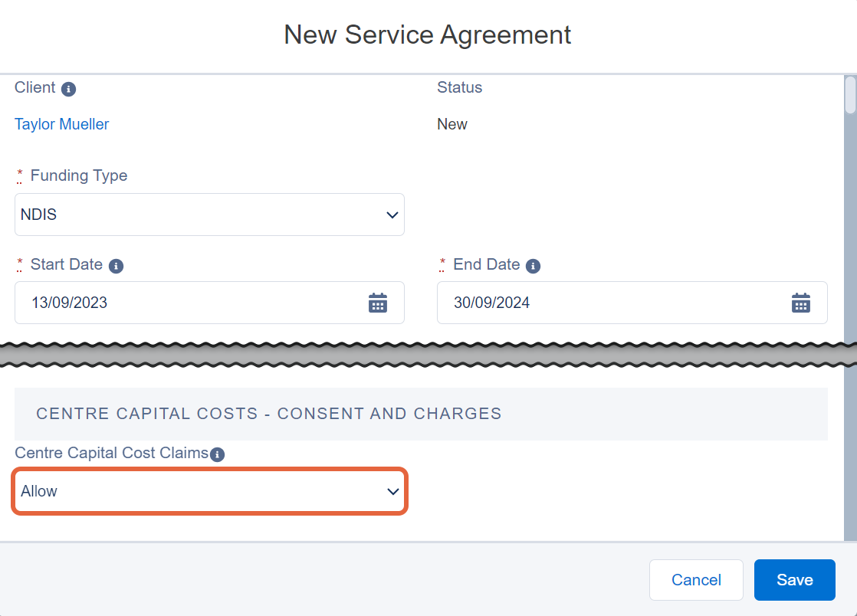Click info icon beside Centre Capital Cost Claims
The height and width of the screenshot is (616, 857).
pos(218,454)
